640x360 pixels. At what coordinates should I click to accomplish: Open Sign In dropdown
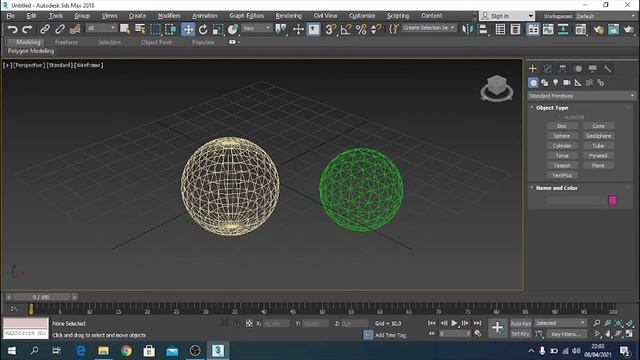point(507,16)
